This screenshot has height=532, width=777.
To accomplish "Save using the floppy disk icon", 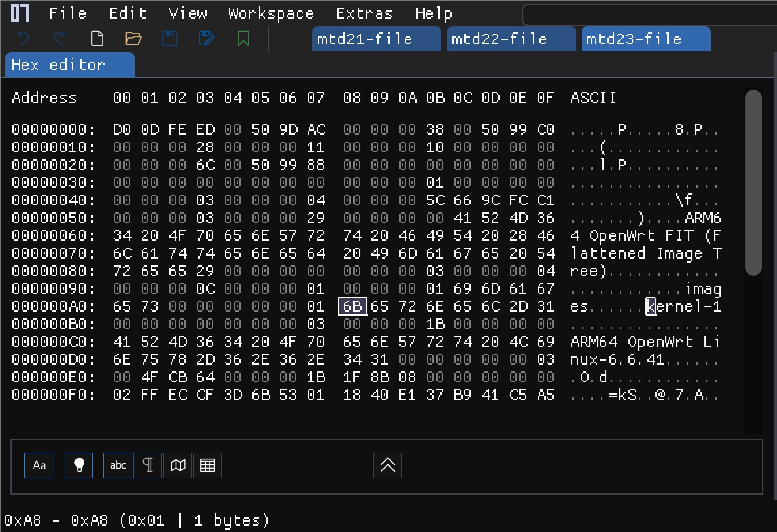I will click(x=170, y=39).
